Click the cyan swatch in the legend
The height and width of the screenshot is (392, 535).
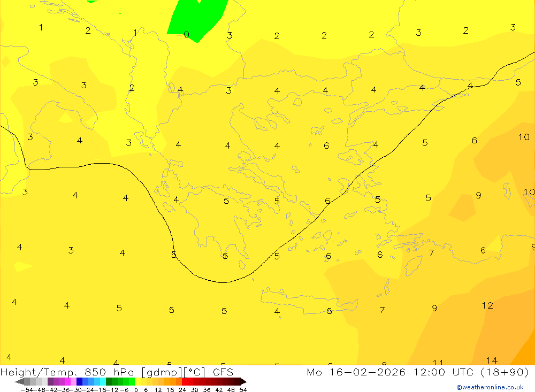tap(103, 382)
